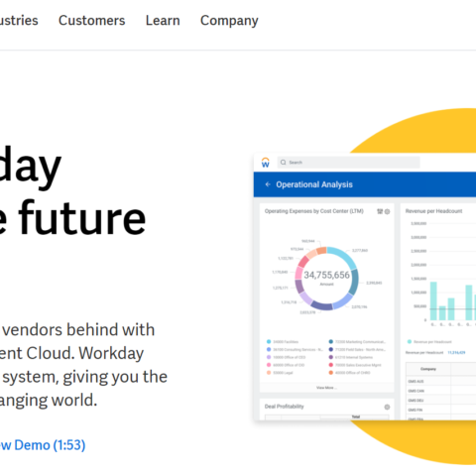Click the 61210 Internal Systems legend entry

pos(351,357)
